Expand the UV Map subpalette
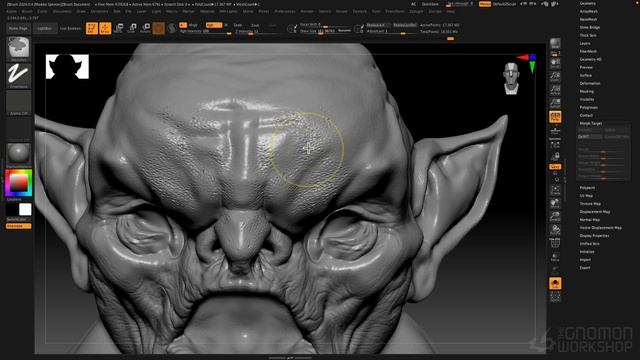Image resolution: width=640 pixels, height=360 pixels. [586, 196]
